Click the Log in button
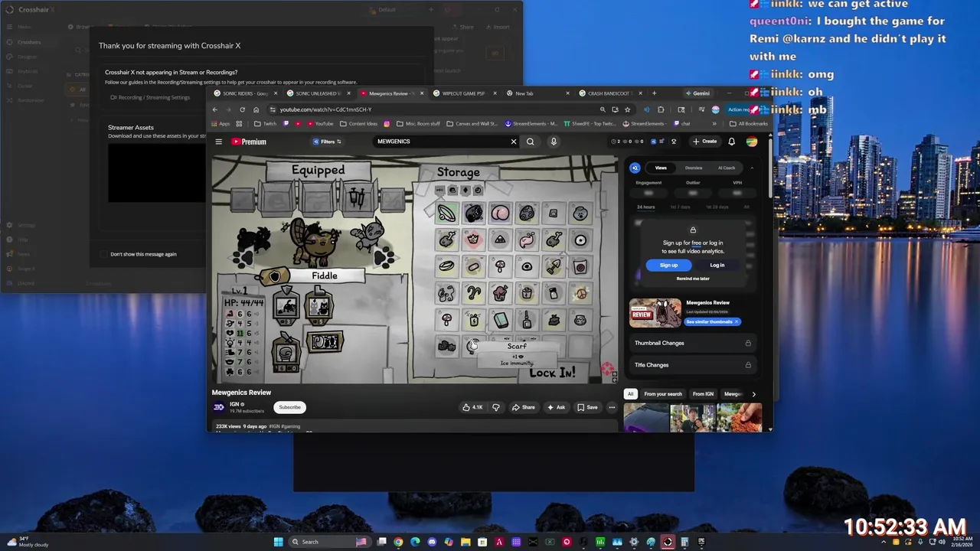980x551 pixels. click(x=717, y=265)
